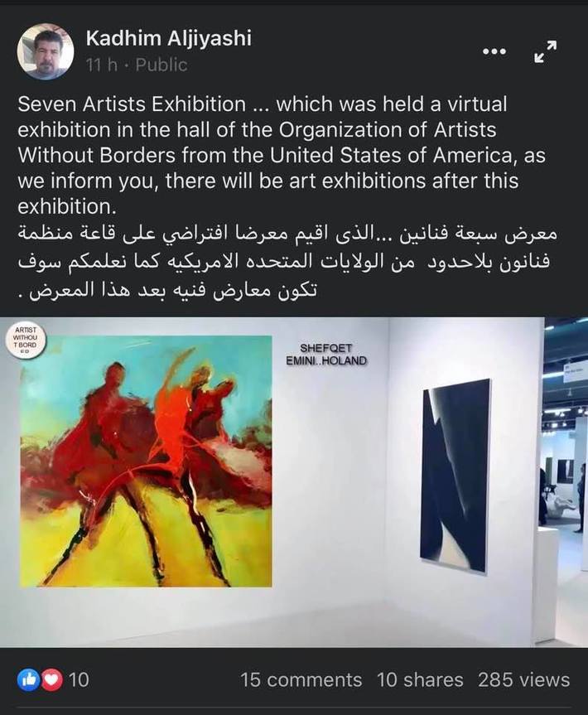Screen dimensions: 588x715
Task: Open the red figures abstract painting
Action: tap(146, 461)
